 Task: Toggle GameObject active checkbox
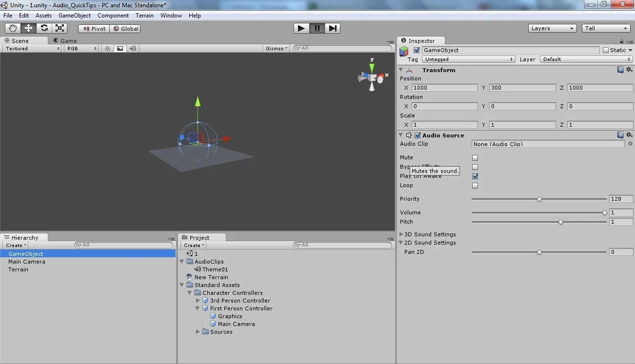[x=417, y=50]
